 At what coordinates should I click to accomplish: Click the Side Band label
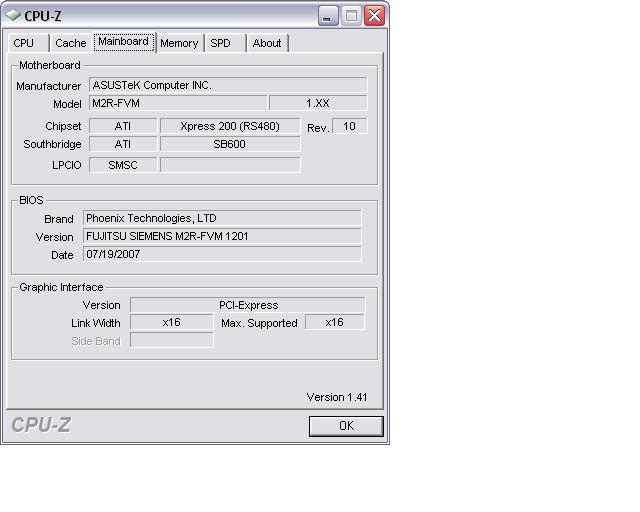point(96,341)
